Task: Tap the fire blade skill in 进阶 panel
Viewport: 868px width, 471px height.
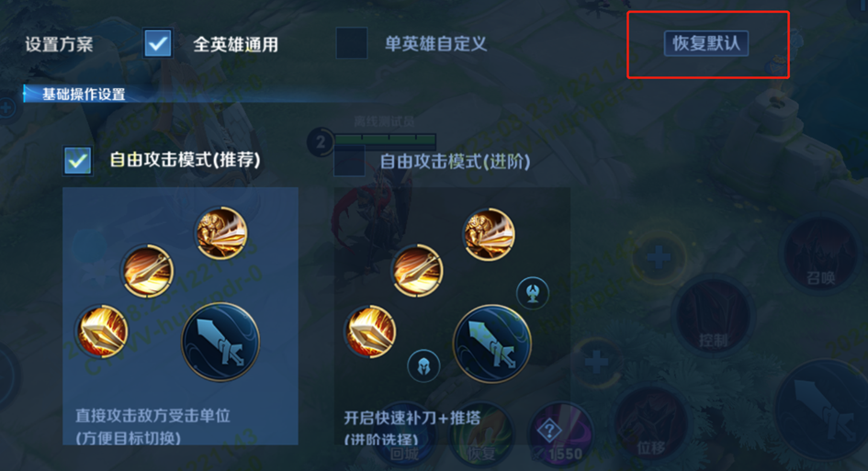Action: (370, 331)
